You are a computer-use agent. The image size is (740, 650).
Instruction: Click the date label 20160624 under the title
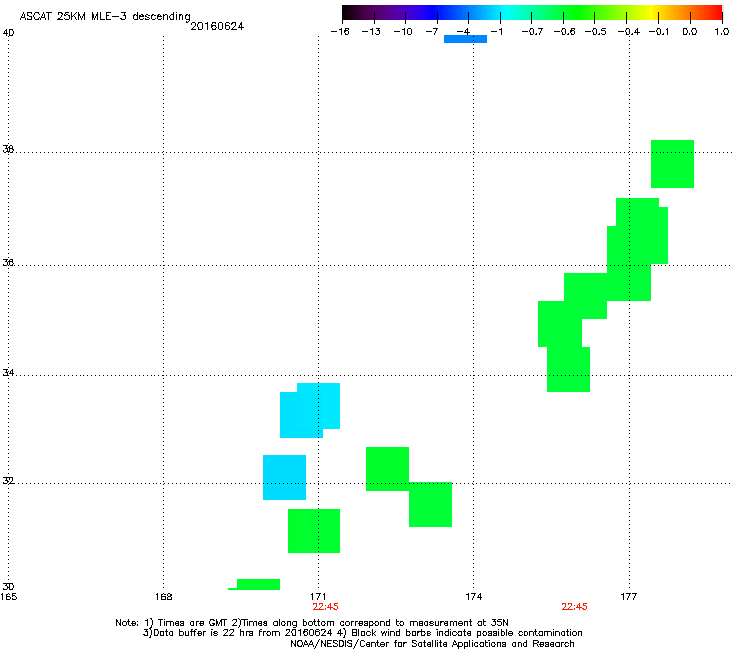click(x=217, y=26)
